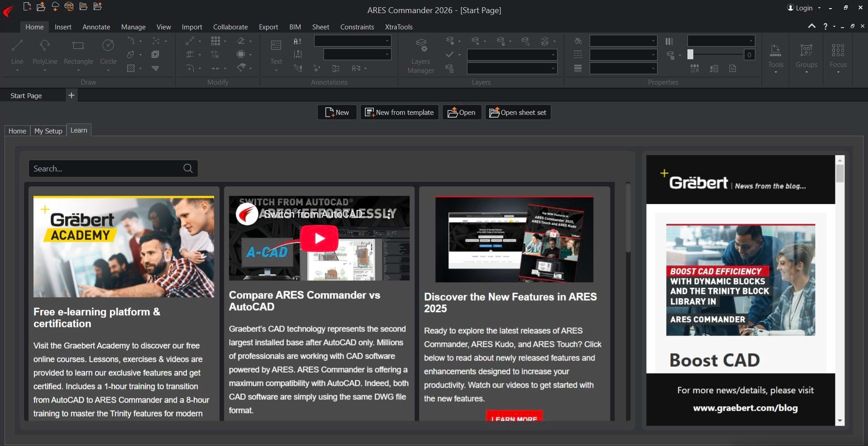Click the 3D region icon in Draw group
This screenshot has width=868, height=446.
click(x=155, y=55)
